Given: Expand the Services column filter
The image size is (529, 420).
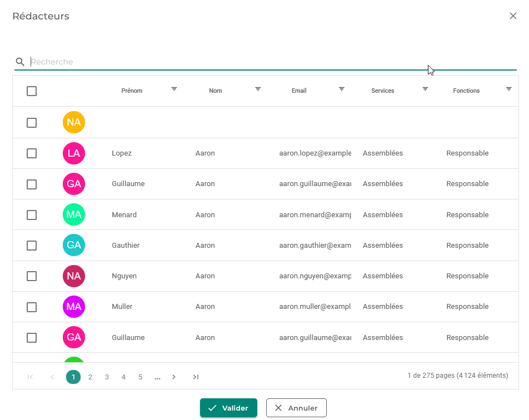Looking at the screenshot, I should 425,89.
